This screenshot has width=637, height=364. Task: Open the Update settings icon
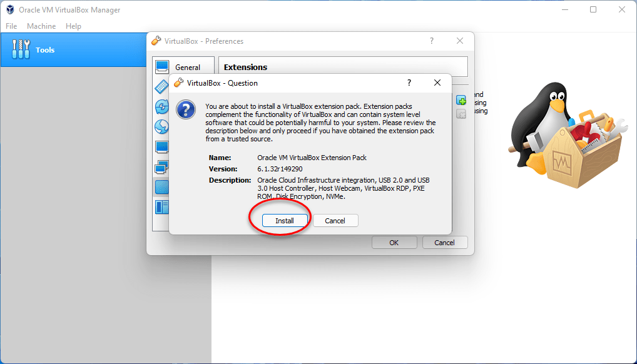click(x=161, y=107)
